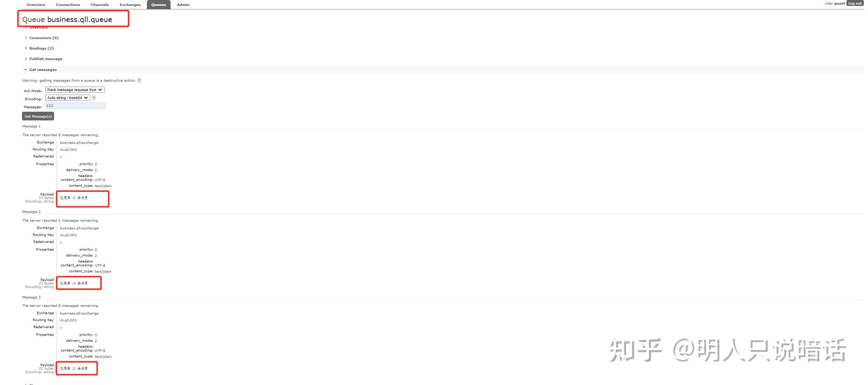Go to the Exchanges tab
The height and width of the screenshot is (385, 868).
tap(130, 5)
